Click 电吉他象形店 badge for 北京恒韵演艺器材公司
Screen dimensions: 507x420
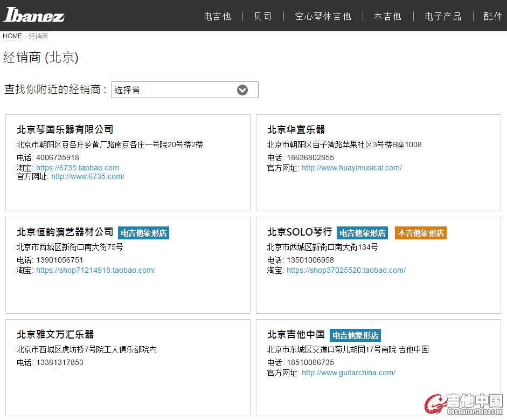pos(143,233)
